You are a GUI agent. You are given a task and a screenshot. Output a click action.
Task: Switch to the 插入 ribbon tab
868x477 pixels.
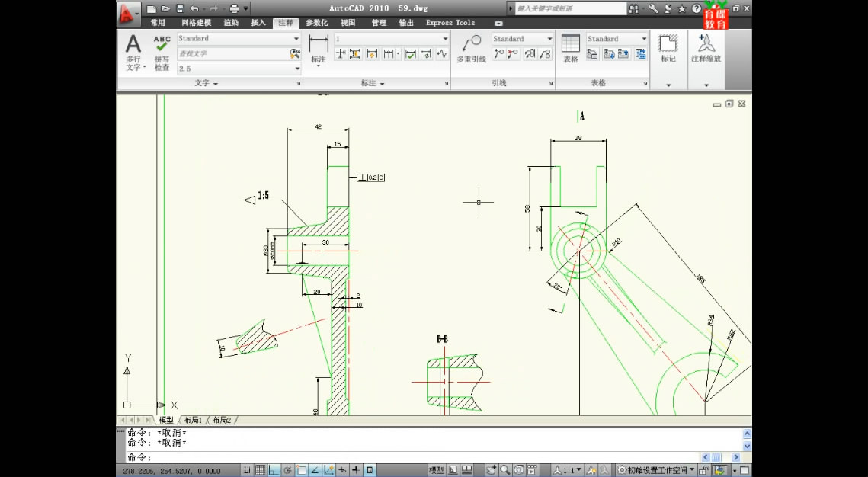(x=258, y=23)
